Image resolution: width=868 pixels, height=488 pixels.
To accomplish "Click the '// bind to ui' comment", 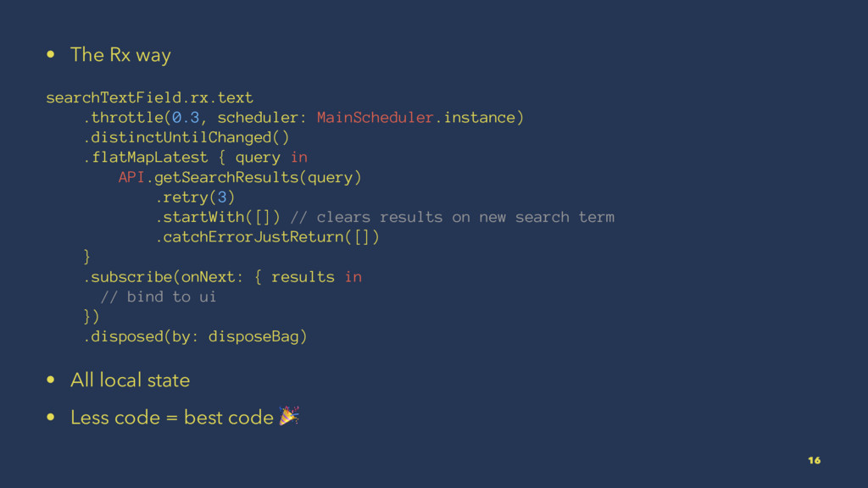I will [x=158, y=297].
